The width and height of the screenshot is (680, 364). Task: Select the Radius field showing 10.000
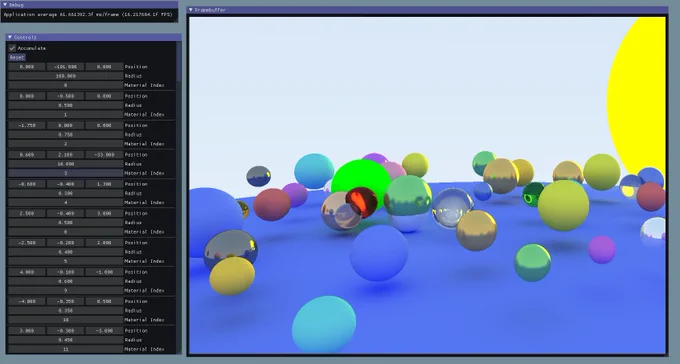tap(65, 164)
